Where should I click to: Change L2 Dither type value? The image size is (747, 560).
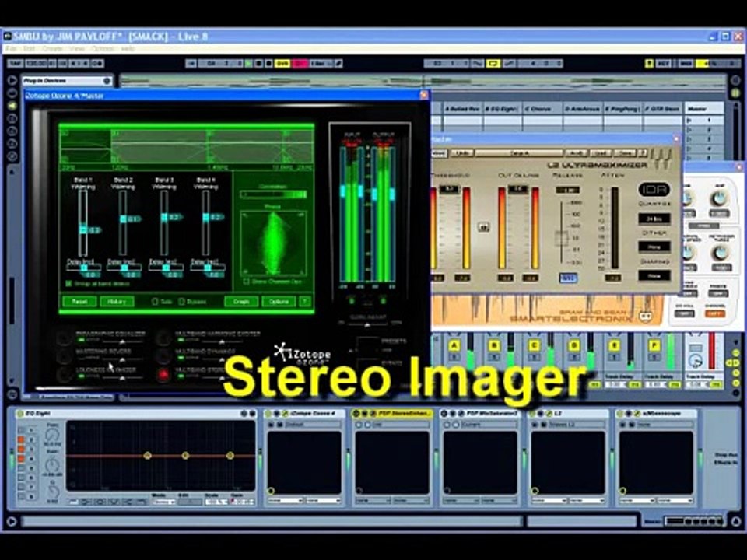654,247
